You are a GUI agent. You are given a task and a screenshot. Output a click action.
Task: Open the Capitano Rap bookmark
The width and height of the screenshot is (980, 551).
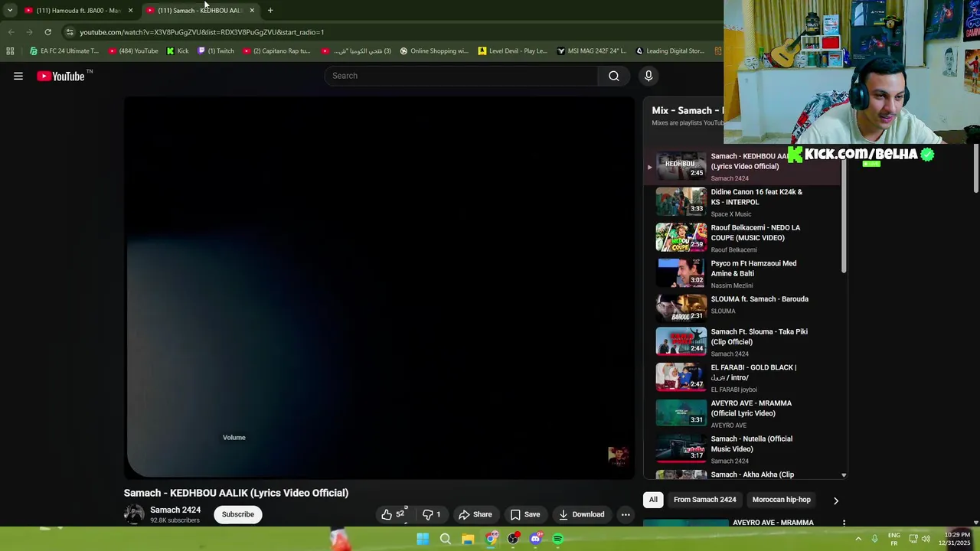(276, 51)
